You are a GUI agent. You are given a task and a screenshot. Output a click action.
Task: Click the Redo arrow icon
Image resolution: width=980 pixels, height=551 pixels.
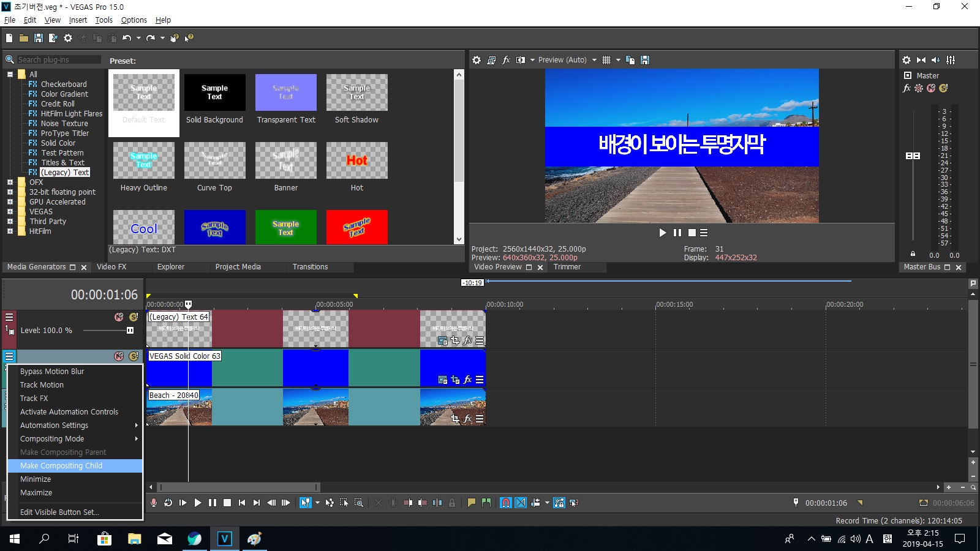coord(151,38)
